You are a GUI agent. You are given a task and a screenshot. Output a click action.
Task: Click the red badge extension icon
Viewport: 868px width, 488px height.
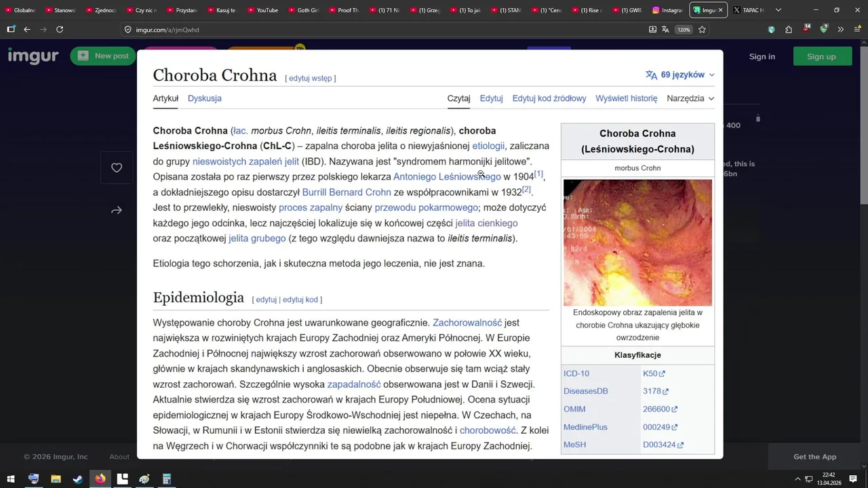(806, 29)
